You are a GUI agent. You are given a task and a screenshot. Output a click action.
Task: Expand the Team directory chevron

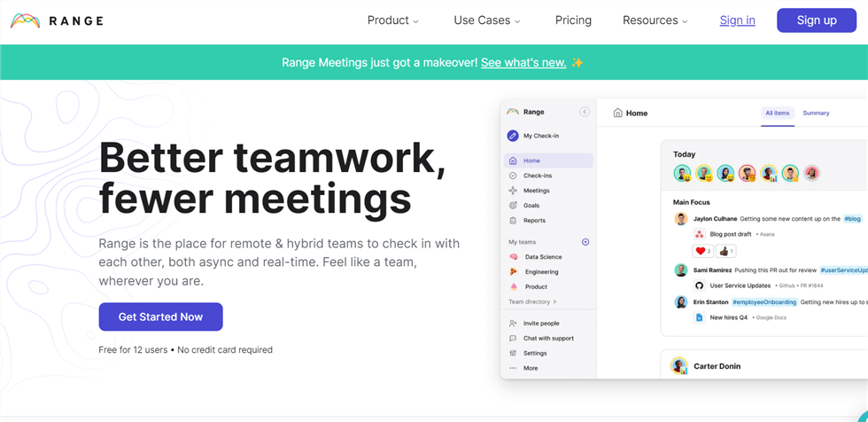[554, 301]
